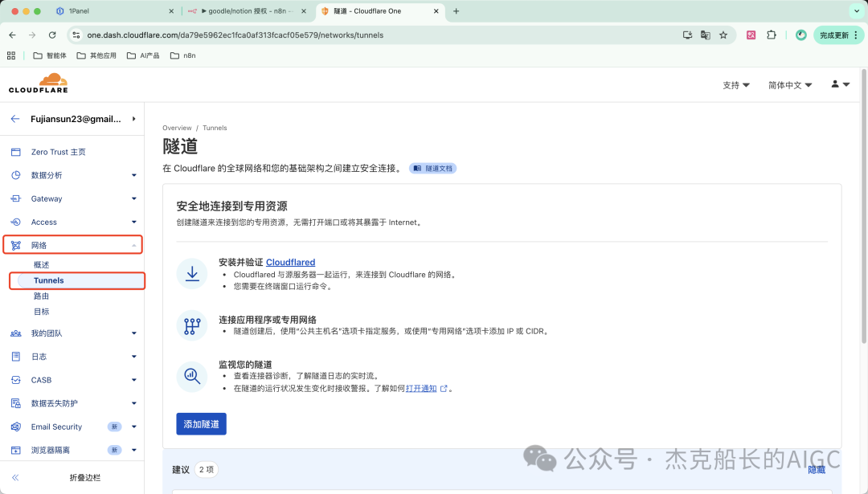Expand the 数据丢失防护 section arrow
868x494 pixels.
click(134, 403)
